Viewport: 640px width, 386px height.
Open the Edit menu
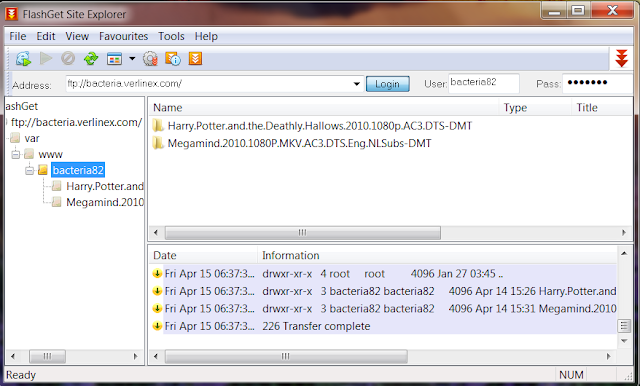[46, 36]
